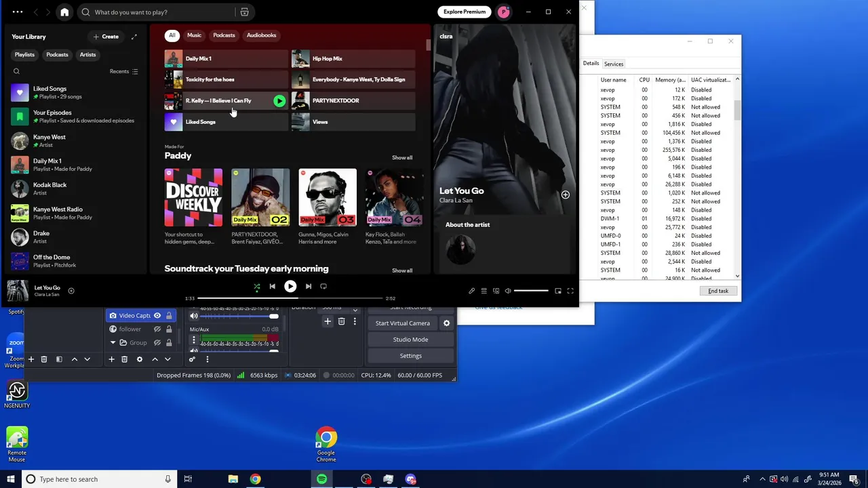The width and height of the screenshot is (868, 488).
Task: Click Explore Premium button
Action: (465, 12)
